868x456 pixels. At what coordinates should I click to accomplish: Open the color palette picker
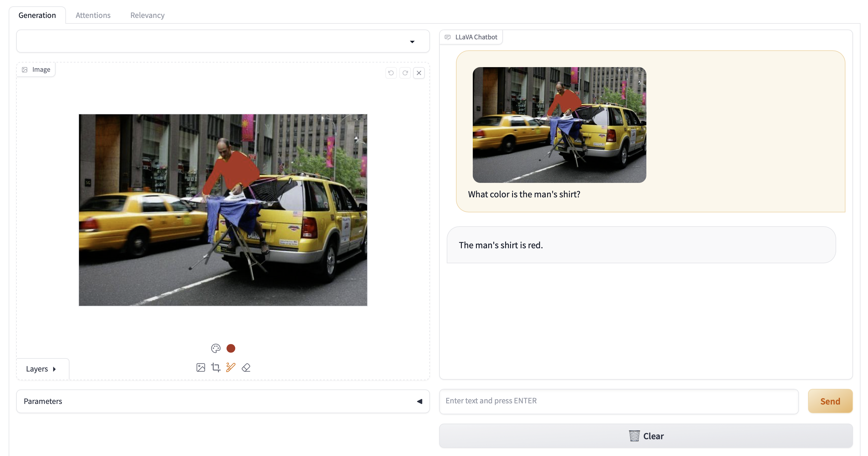click(215, 348)
